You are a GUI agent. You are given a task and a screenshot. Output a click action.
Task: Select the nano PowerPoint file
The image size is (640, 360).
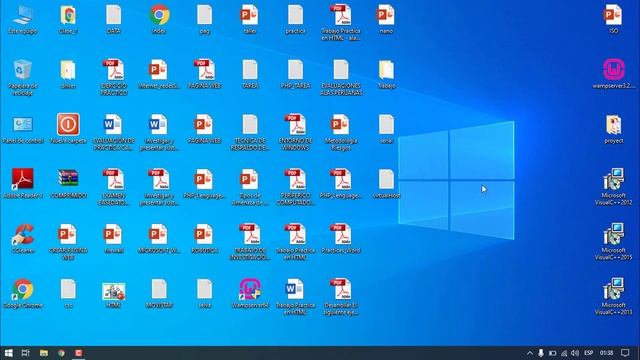[386, 19]
